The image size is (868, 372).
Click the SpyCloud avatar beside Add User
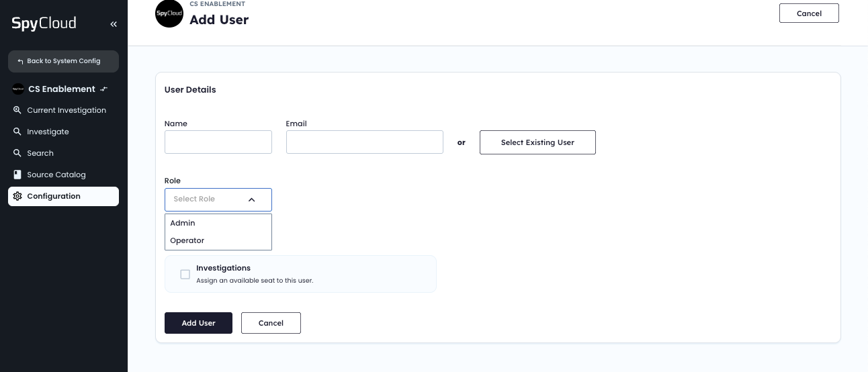(x=169, y=13)
